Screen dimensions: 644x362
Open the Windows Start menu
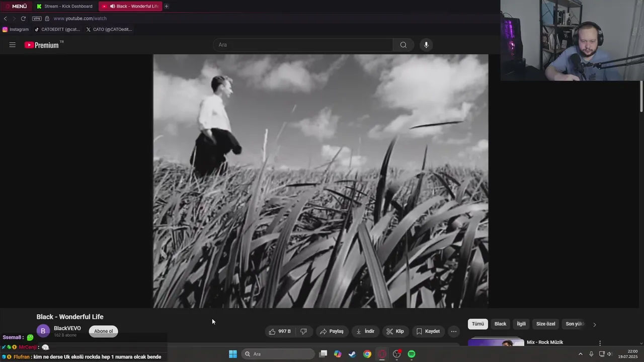click(x=233, y=354)
